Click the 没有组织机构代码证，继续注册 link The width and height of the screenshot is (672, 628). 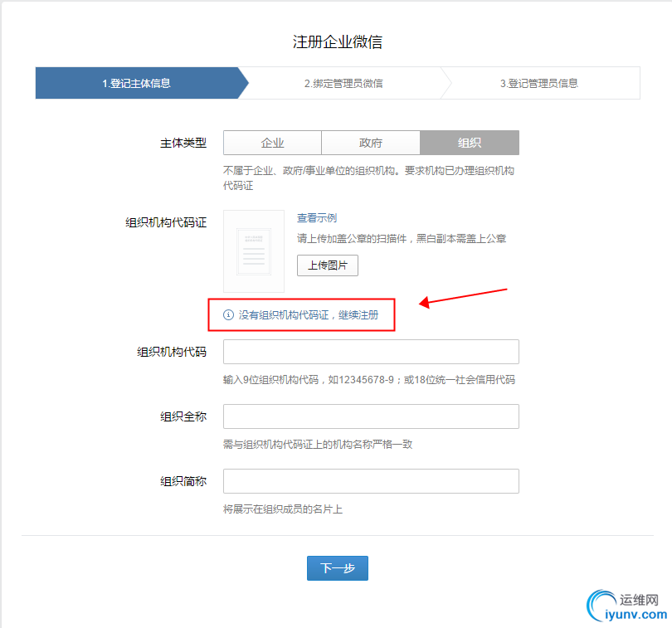click(308, 315)
